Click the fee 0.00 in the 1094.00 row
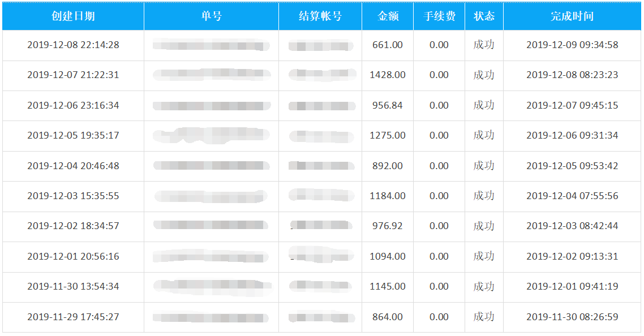Screen dimensions: 644x336 [x=439, y=256]
